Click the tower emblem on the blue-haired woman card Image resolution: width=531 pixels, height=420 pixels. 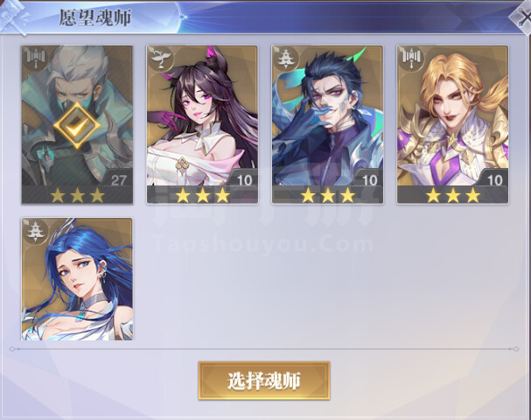[35, 230]
